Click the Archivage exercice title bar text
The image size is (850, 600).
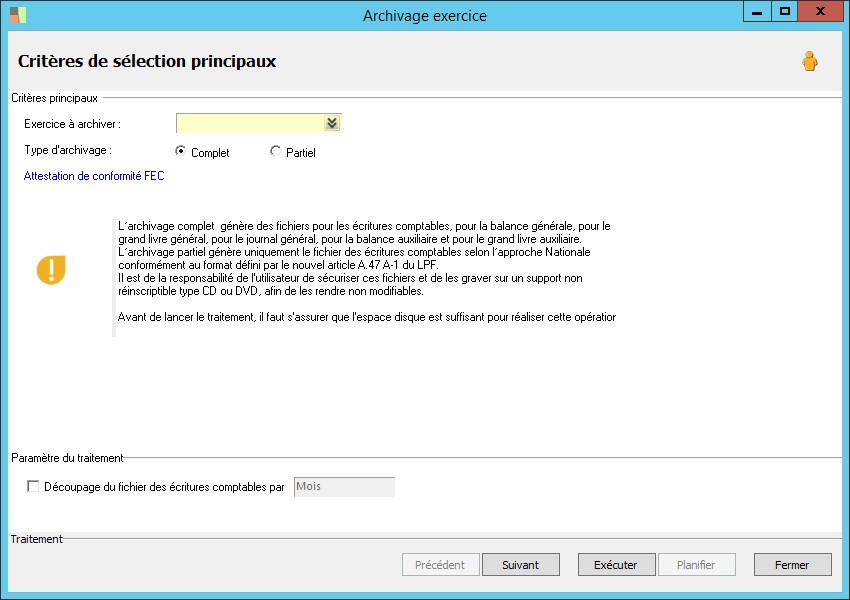click(424, 15)
